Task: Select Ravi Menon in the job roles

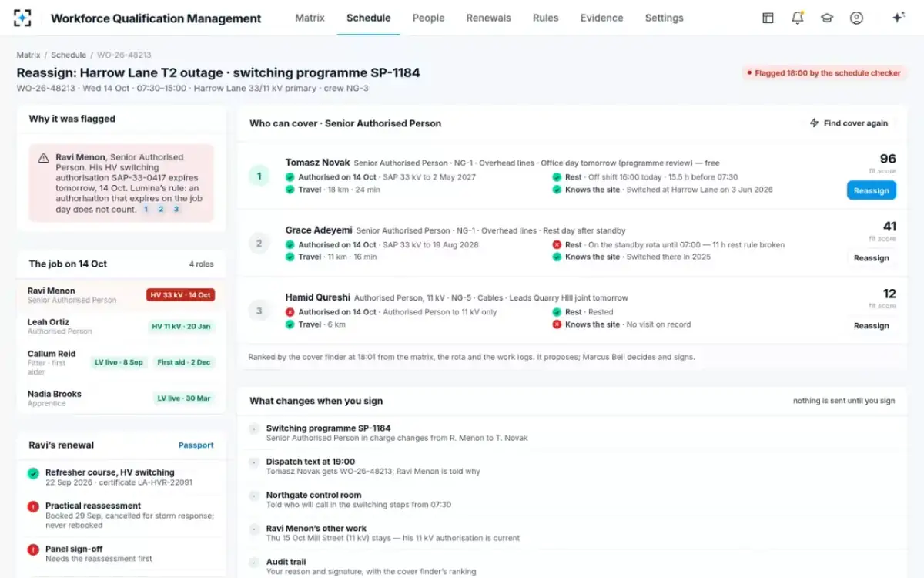Action: pos(121,295)
